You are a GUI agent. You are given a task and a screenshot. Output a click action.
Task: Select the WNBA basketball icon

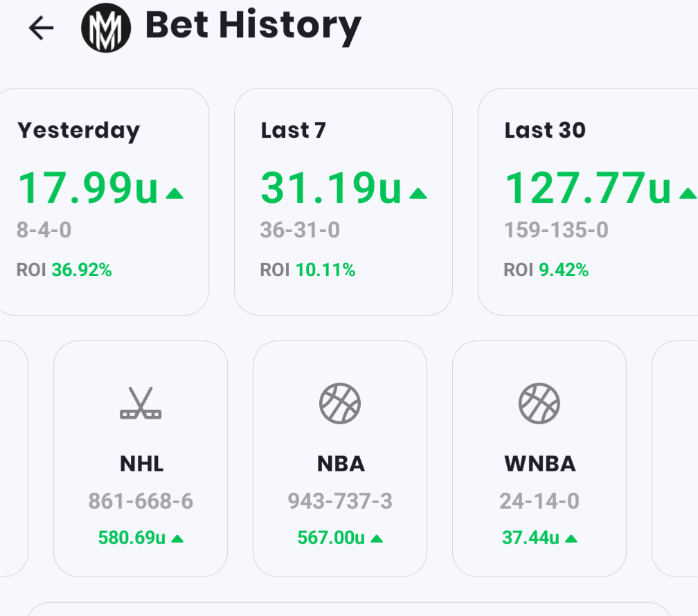tap(539, 404)
